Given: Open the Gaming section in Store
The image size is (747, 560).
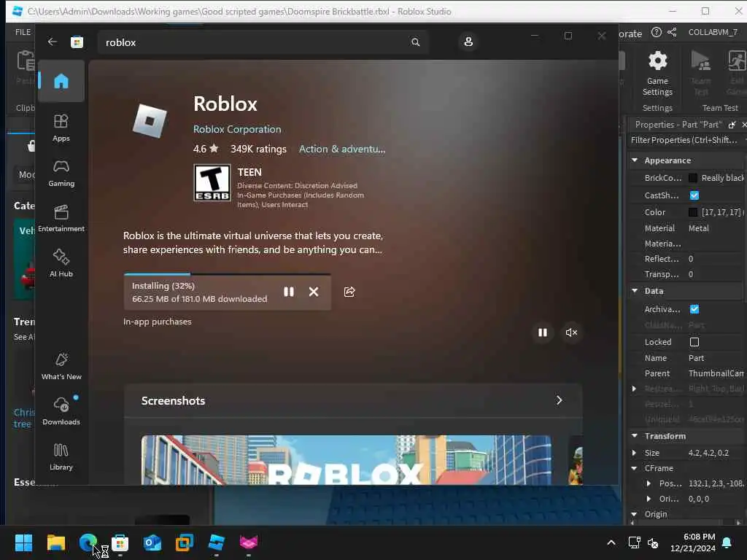Looking at the screenshot, I should click(61, 174).
